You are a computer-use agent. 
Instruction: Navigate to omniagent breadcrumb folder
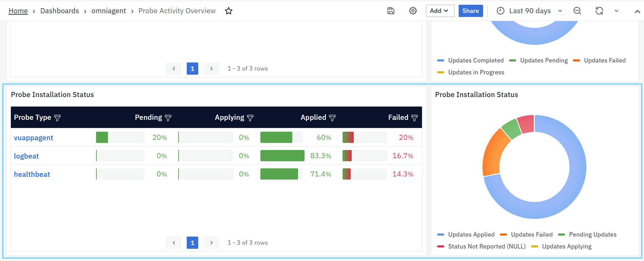(x=109, y=11)
